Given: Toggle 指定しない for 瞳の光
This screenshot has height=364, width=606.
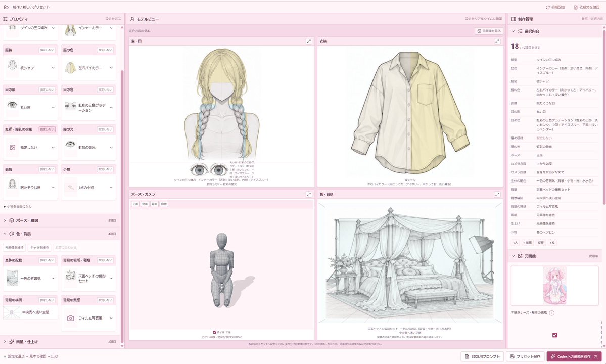Looking at the screenshot, I should pyautogui.click(x=105, y=129).
